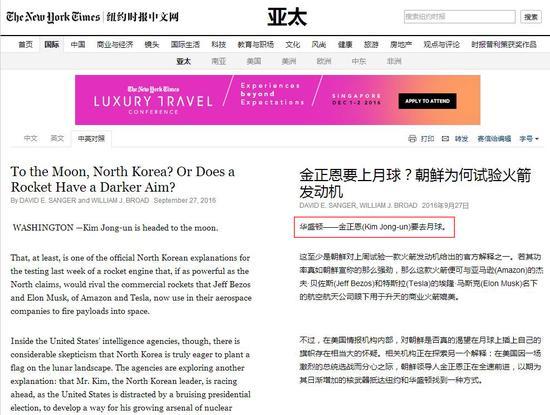The image size is (550, 415).
Task: Select the 中英对照 bilingual tab
Action: click(91, 139)
